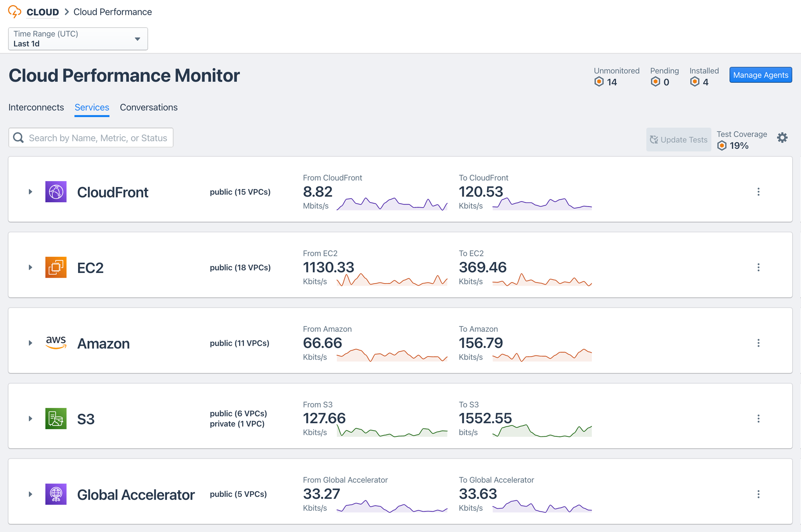Click the To Global Accelerator sparkline chart
The image size is (801, 532).
(x=542, y=506)
